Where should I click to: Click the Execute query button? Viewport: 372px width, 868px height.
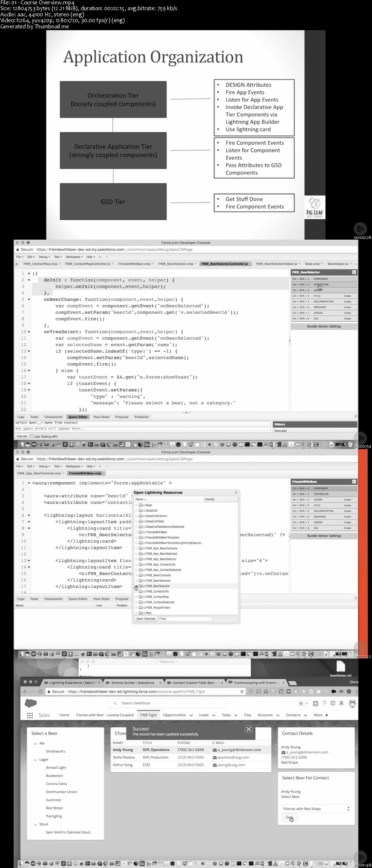point(22,436)
